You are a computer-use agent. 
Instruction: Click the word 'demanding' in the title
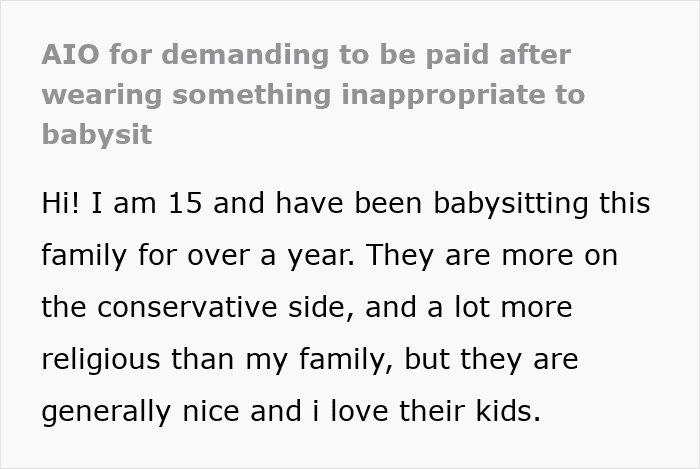point(245,55)
